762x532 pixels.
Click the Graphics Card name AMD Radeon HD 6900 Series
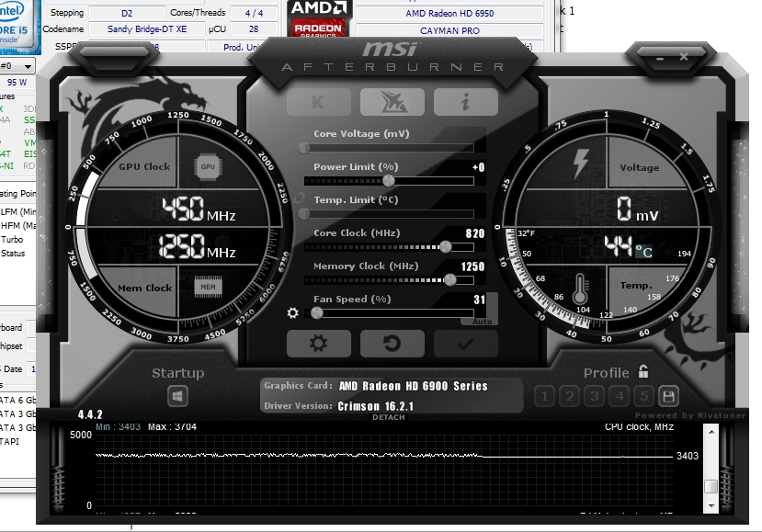click(x=413, y=386)
